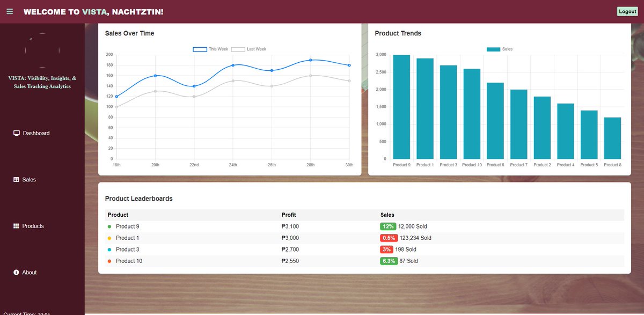Click the teal dot beside Product 3
644x315 pixels.
point(109,250)
